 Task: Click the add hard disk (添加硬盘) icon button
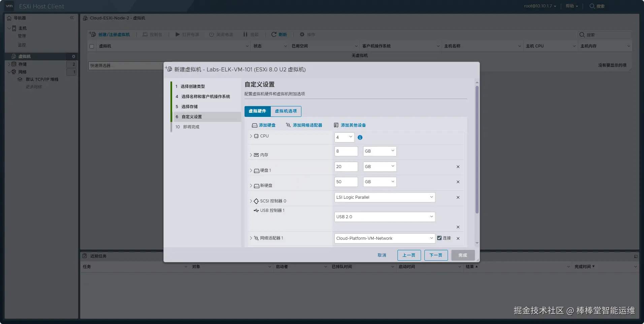point(255,125)
